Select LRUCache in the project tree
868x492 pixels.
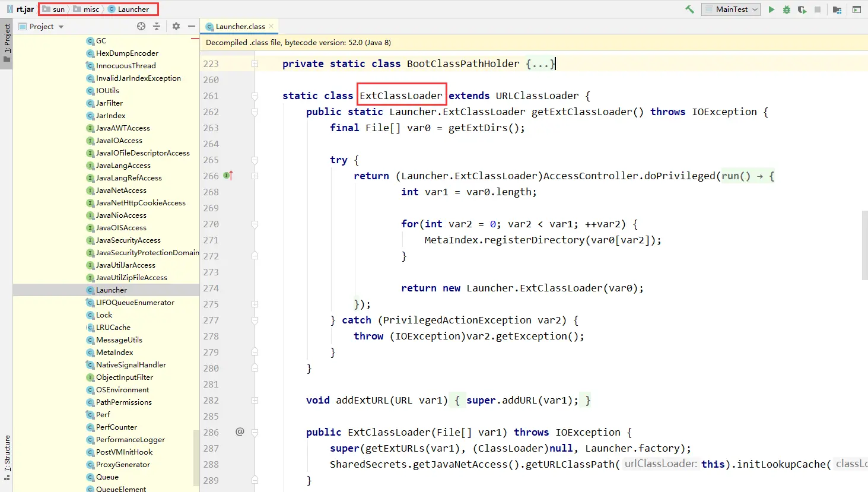(113, 327)
